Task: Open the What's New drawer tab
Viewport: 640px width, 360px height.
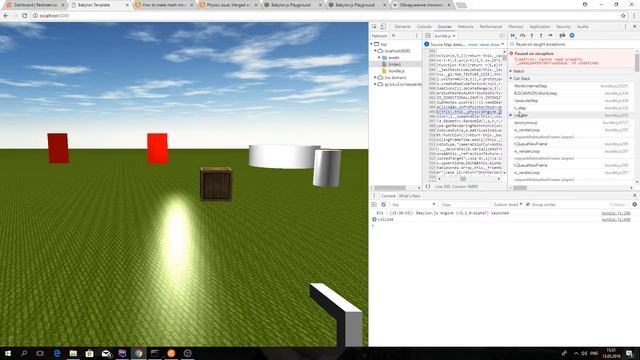Action: 409,196
